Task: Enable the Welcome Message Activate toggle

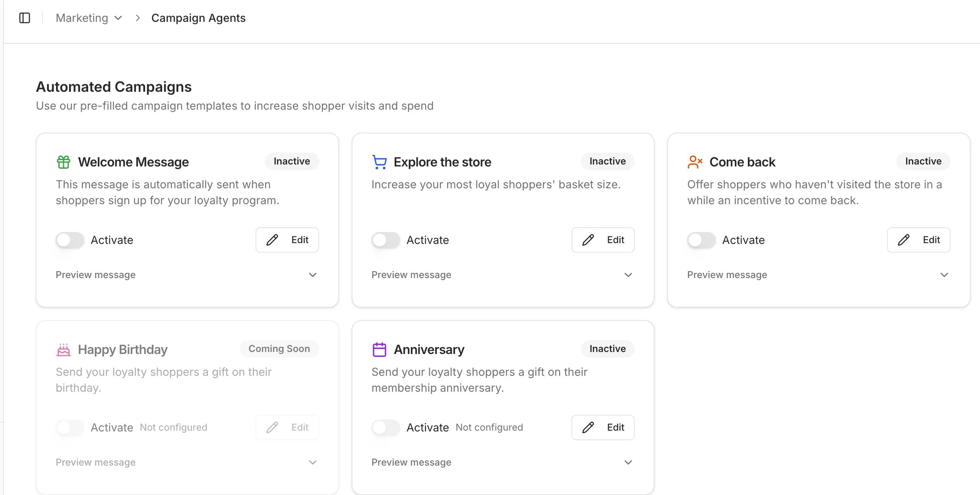Action: (70, 240)
